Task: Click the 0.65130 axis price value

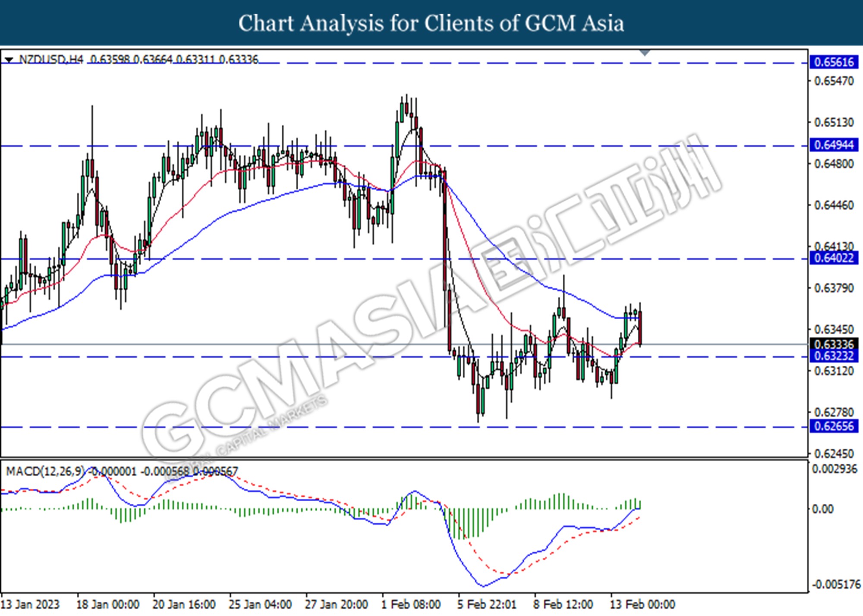Action: [x=834, y=123]
